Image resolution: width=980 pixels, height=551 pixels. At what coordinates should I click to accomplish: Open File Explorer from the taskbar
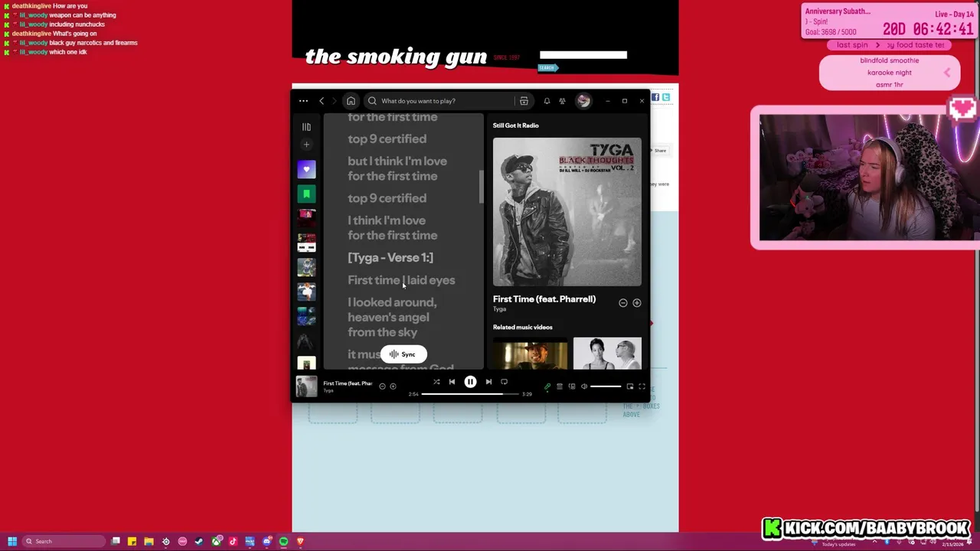[x=149, y=541]
